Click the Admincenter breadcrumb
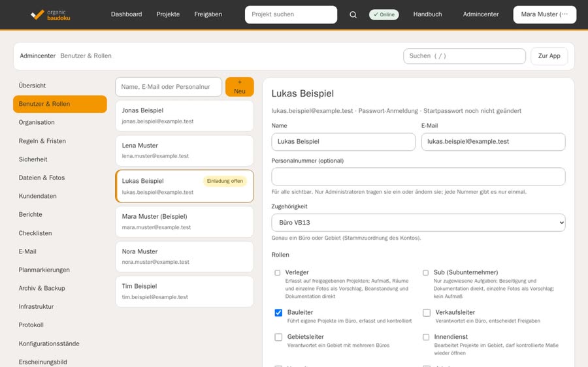 point(37,56)
